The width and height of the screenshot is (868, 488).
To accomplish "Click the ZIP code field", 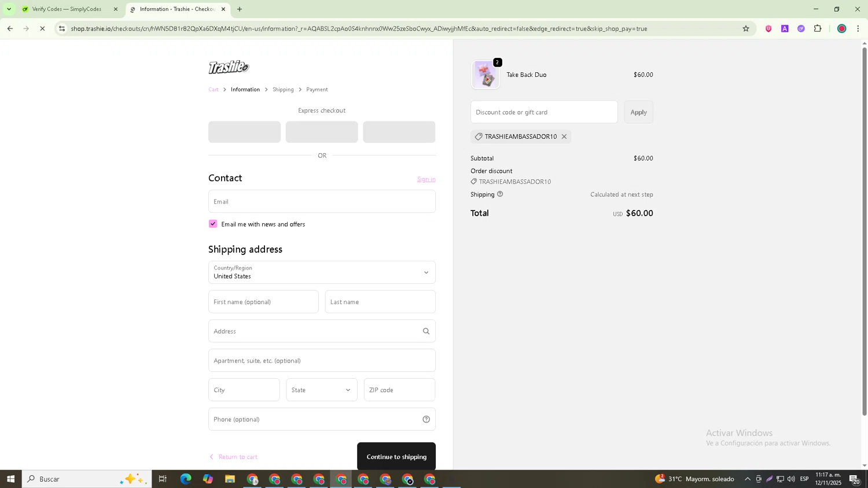I will tap(399, 390).
